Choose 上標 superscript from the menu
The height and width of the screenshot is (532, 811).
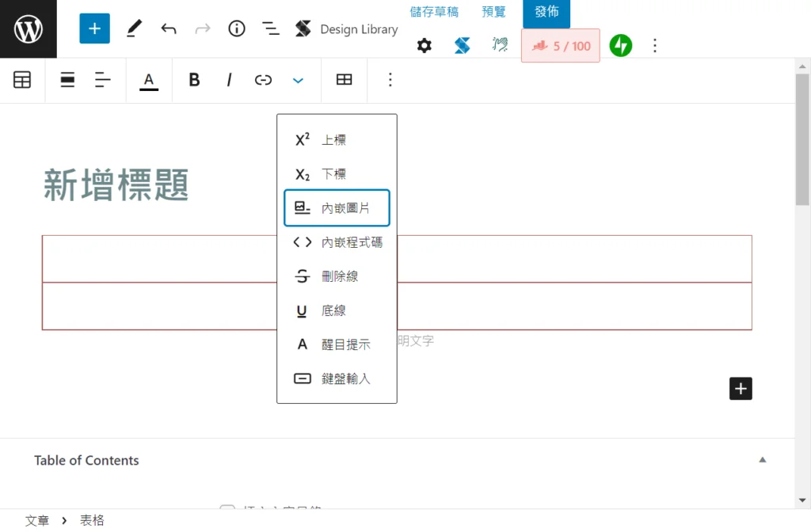coord(337,140)
